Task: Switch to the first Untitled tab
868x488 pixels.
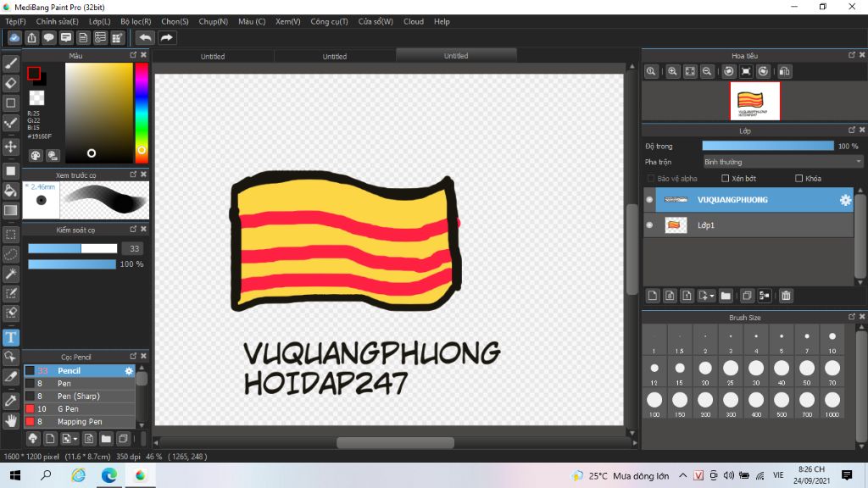Action: tap(213, 57)
